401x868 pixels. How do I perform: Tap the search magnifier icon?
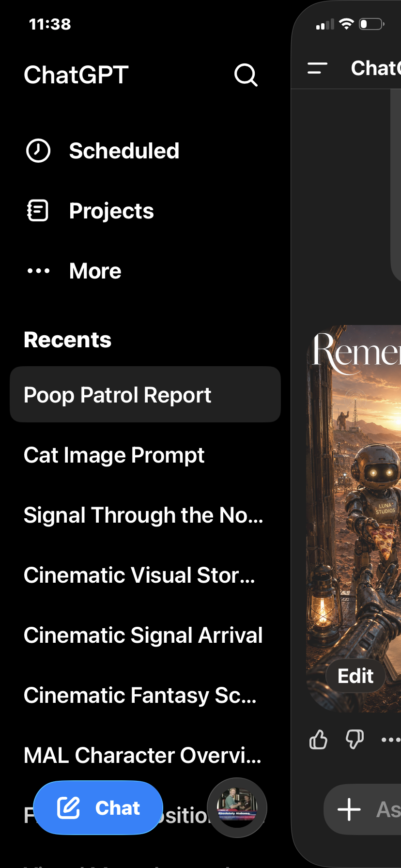tap(246, 75)
